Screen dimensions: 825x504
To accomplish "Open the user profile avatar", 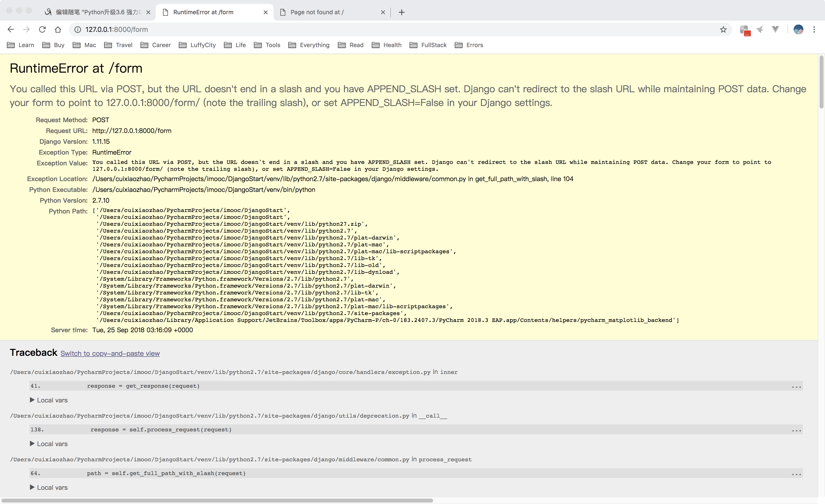I will pos(798,29).
